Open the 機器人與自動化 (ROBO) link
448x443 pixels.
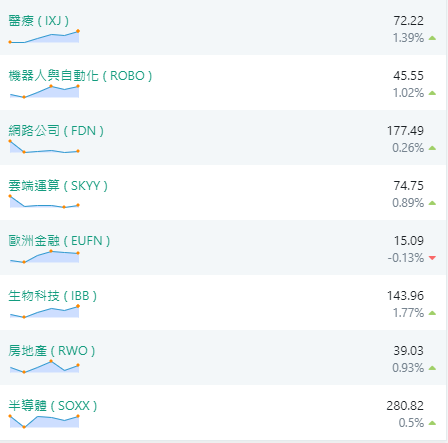tap(80, 76)
